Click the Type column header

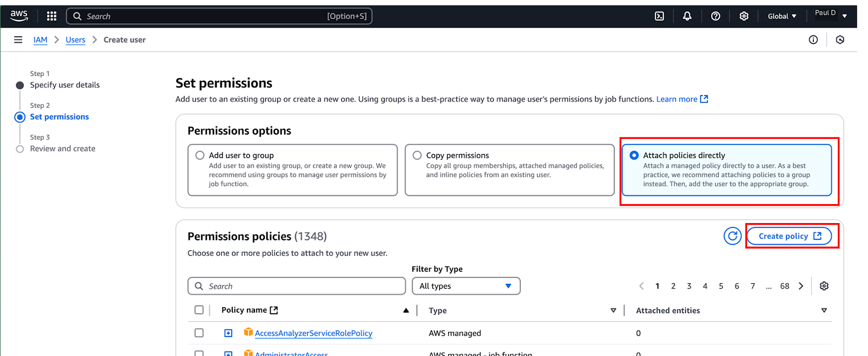pos(438,310)
